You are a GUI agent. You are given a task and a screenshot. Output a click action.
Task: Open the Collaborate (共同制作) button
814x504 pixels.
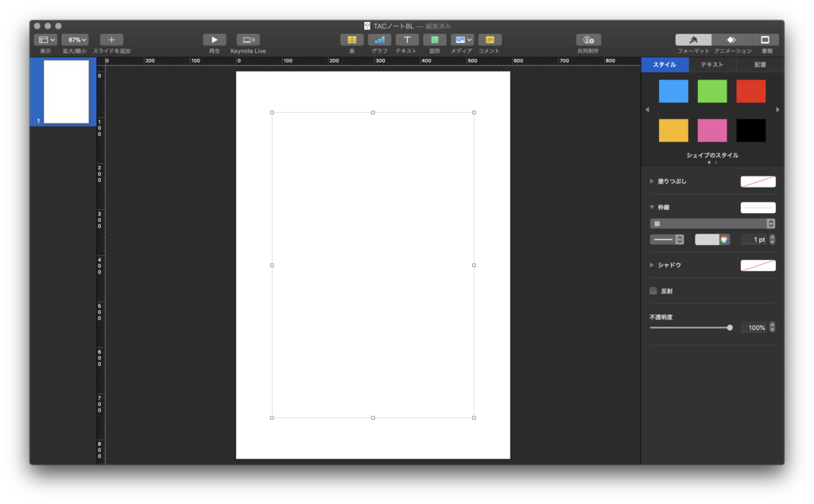tap(588, 40)
